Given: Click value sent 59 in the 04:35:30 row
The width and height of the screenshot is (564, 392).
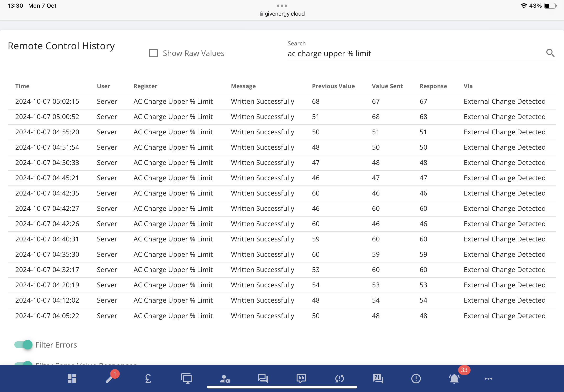Looking at the screenshot, I should [376, 255].
